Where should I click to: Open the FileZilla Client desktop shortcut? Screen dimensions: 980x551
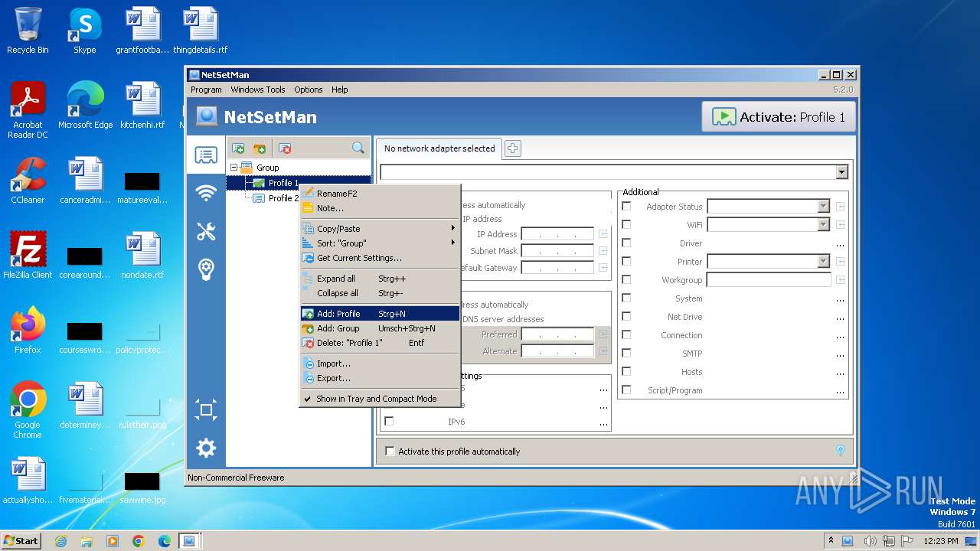tap(28, 255)
